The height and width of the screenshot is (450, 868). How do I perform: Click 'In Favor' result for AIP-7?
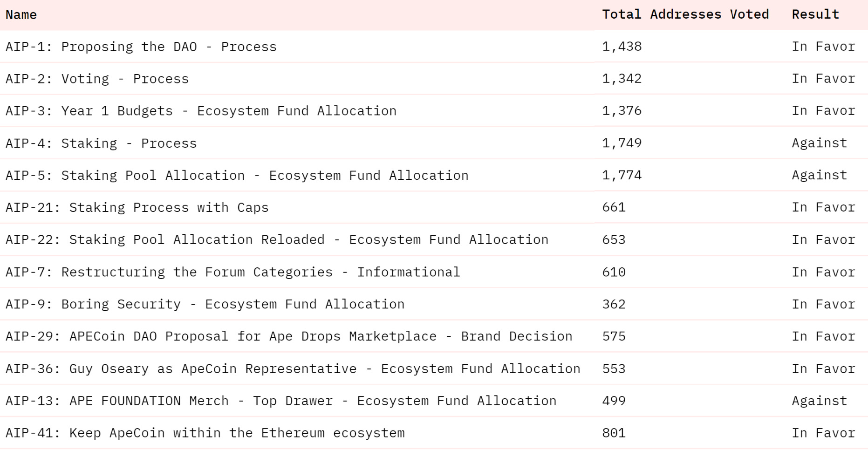tap(824, 272)
